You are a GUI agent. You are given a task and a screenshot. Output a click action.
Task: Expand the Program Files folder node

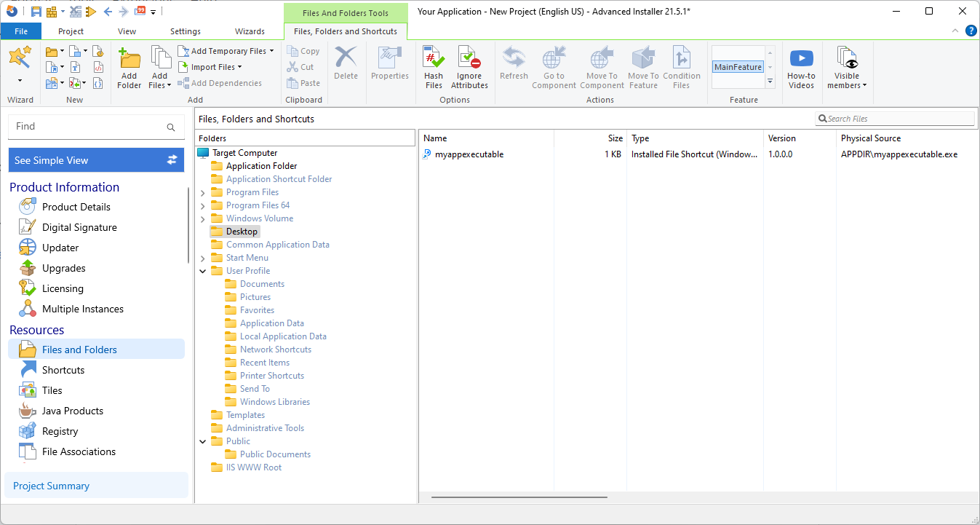[x=202, y=192]
